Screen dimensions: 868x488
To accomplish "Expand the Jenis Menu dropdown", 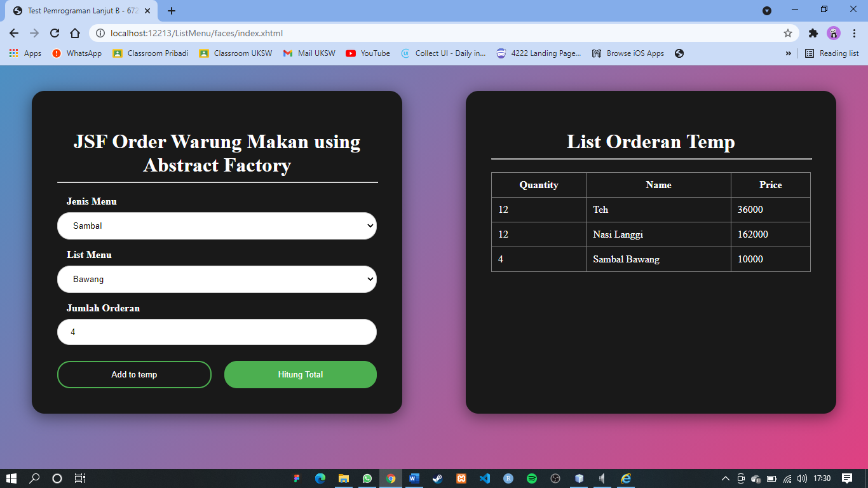I will pyautogui.click(x=217, y=226).
